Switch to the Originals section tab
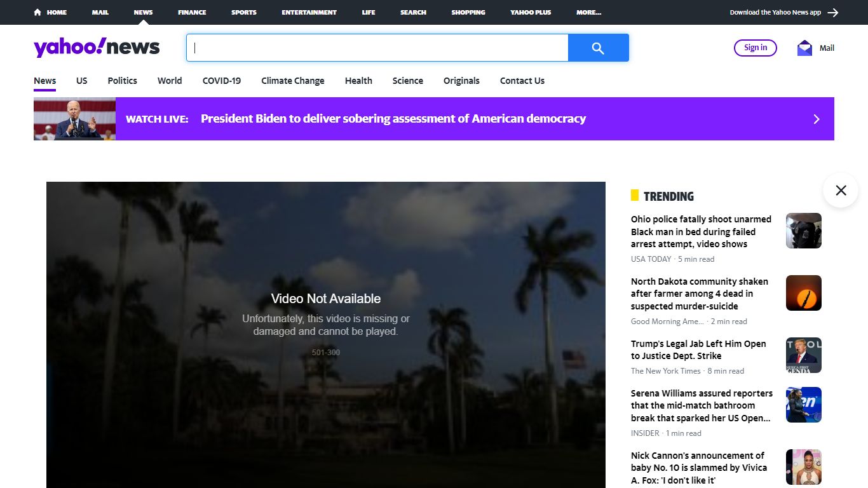This screenshot has width=868, height=488. pyautogui.click(x=461, y=81)
